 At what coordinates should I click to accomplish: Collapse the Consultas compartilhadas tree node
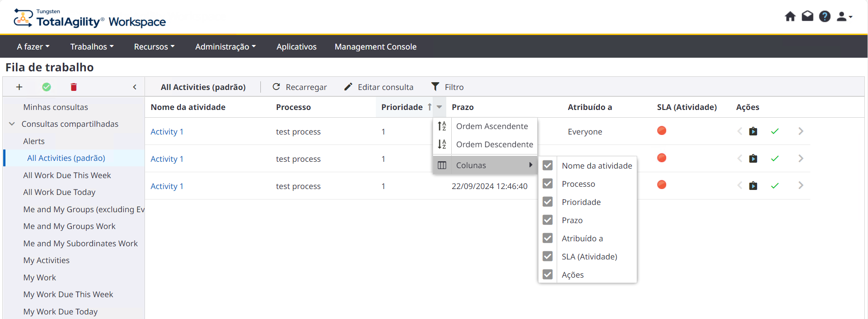tap(12, 124)
